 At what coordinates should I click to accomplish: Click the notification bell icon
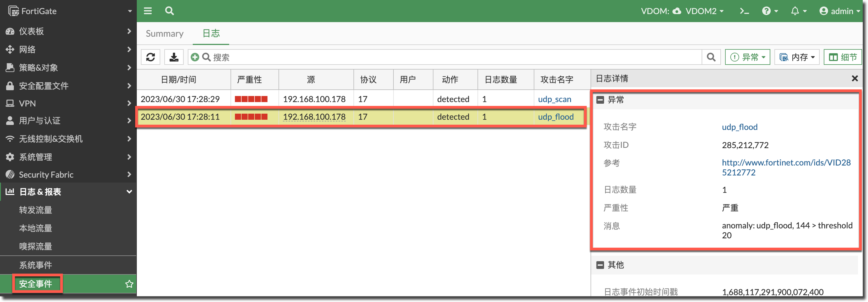click(x=795, y=11)
